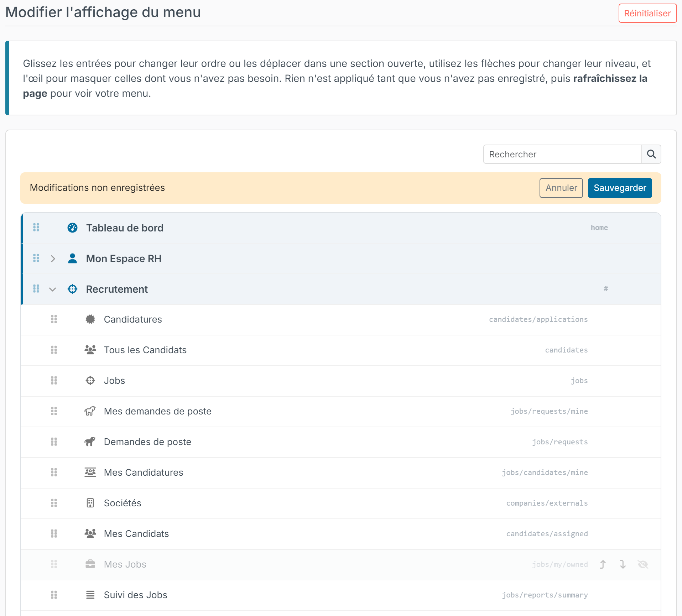Collapse the Recrutement section
The image size is (682, 616).
[x=53, y=289]
